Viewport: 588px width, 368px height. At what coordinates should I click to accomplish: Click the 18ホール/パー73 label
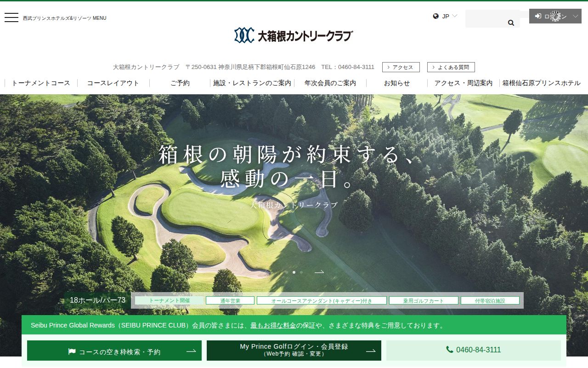(x=97, y=300)
